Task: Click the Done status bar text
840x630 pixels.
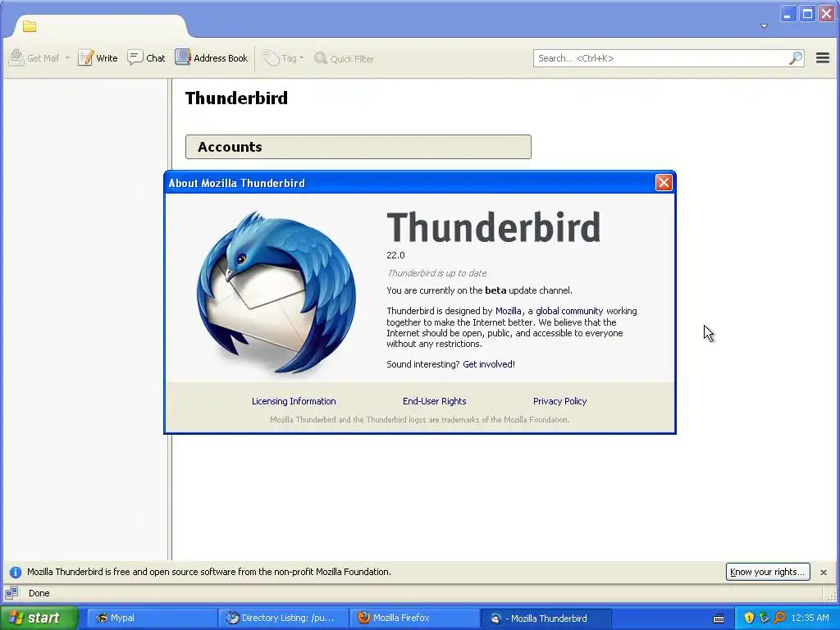Action: point(39,593)
